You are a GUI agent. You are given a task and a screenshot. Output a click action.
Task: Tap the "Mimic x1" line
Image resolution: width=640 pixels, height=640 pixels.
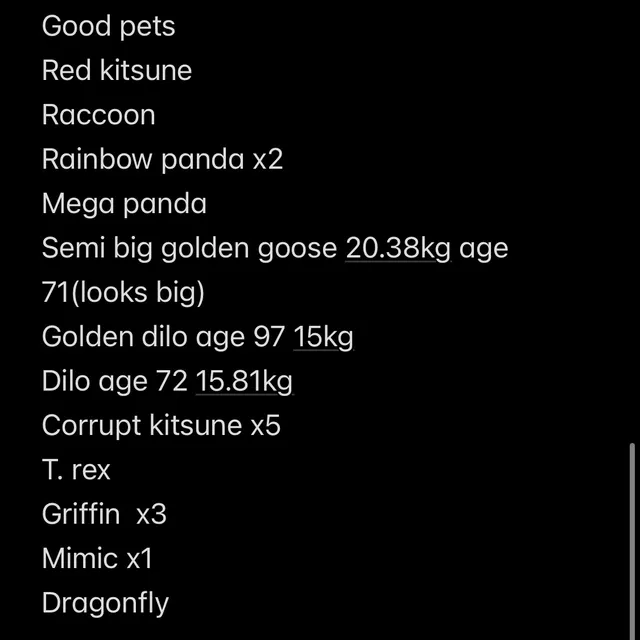97,558
